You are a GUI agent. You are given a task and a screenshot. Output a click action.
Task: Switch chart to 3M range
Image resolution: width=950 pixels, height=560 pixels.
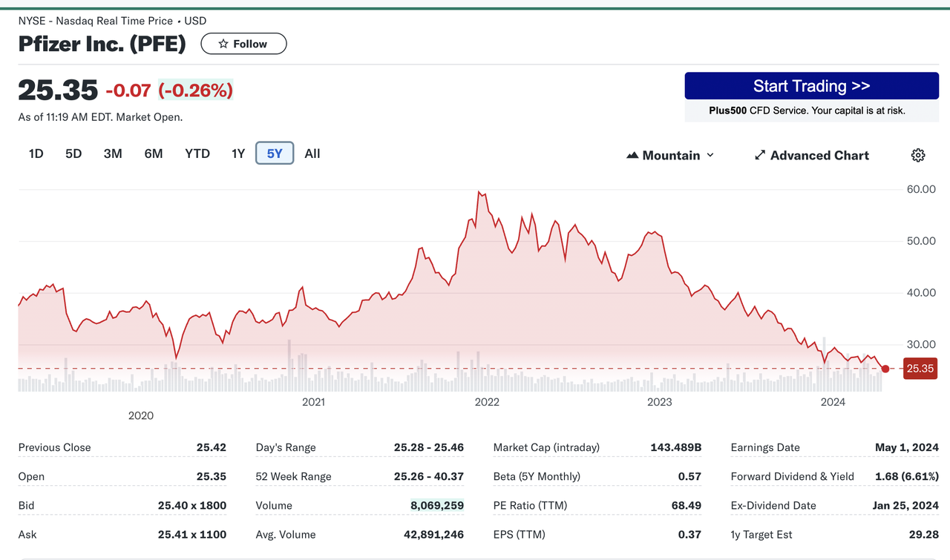113,154
